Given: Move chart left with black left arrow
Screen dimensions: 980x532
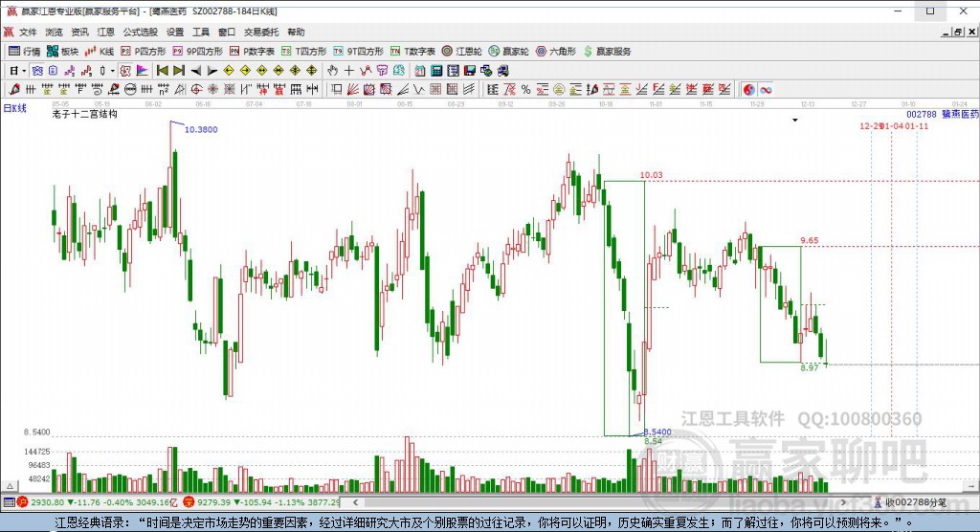Looking at the screenshot, I should click(x=195, y=71).
